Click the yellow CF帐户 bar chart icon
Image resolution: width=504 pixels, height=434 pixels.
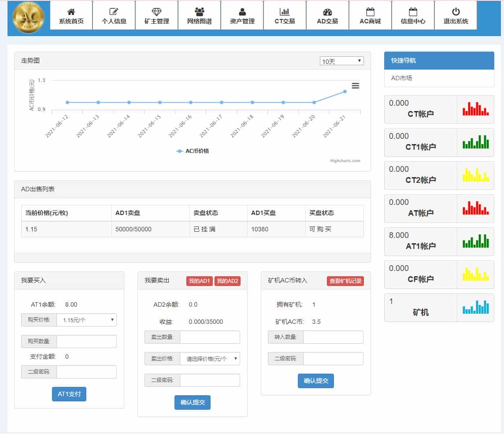(475, 274)
